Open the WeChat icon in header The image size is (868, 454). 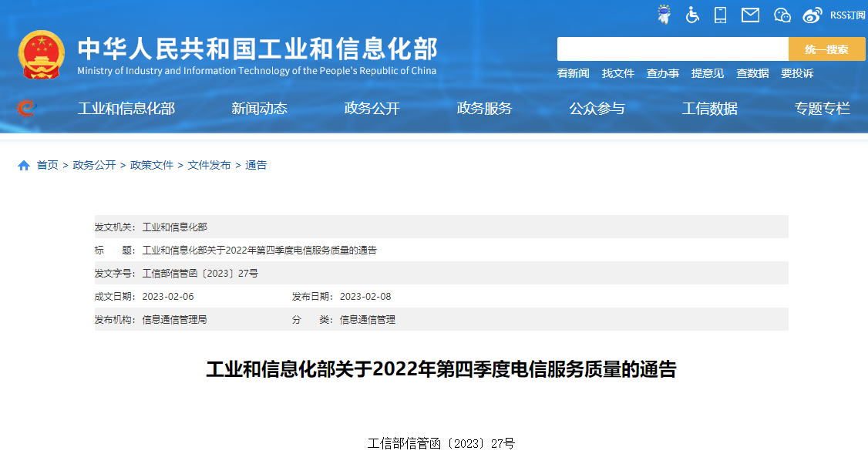(x=782, y=15)
